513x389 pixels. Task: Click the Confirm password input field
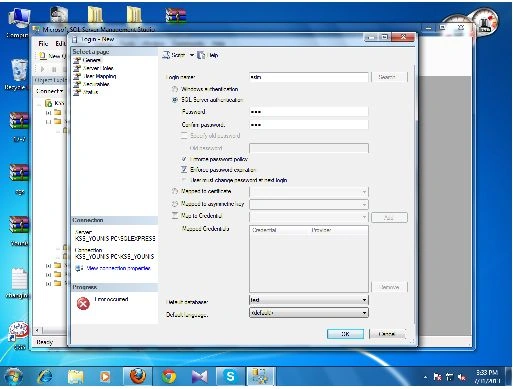[309, 125]
